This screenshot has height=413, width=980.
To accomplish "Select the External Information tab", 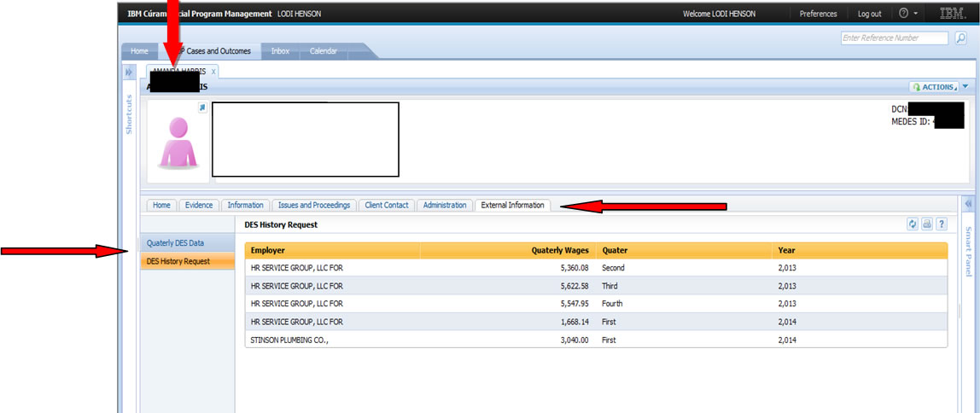I will pos(512,205).
